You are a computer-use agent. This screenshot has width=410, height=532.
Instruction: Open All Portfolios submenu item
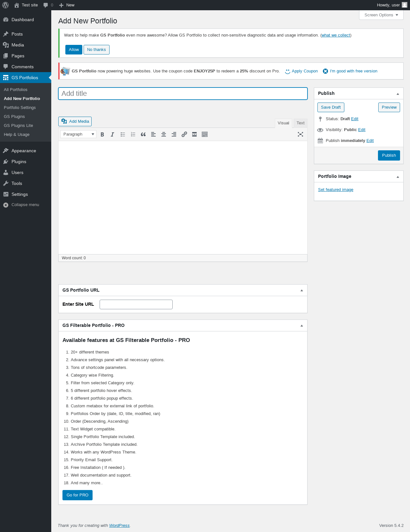[16, 90]
